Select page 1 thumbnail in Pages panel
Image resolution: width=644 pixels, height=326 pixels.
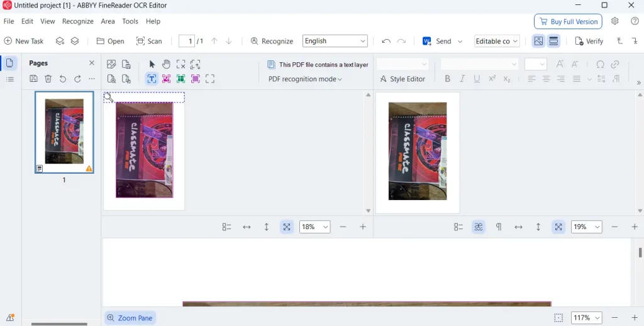tap(64, 132)
